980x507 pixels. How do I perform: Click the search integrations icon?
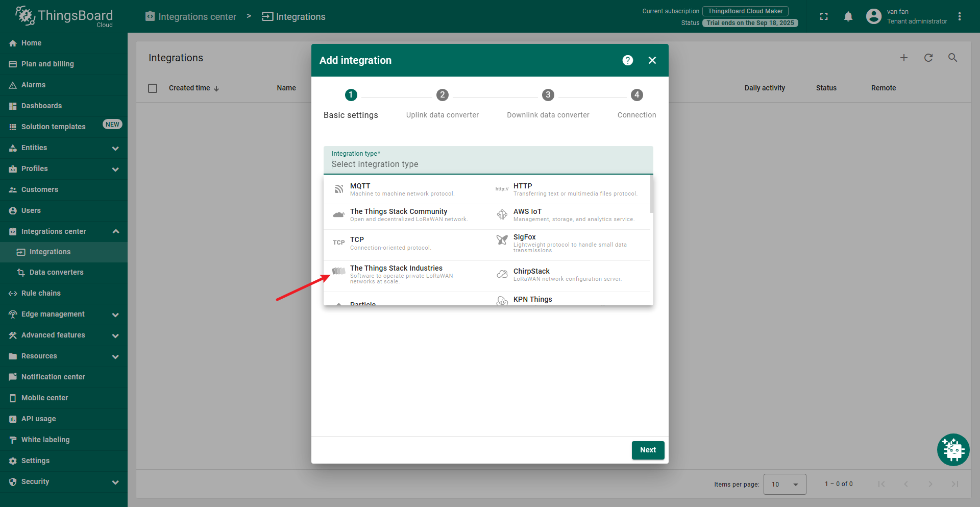point(953,58)
